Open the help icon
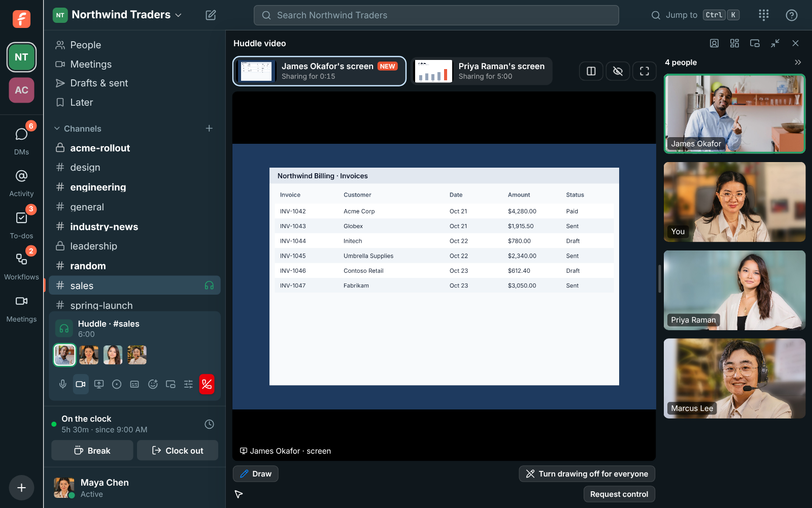Viewport: 812px width, 508px height. pos(792,15)
